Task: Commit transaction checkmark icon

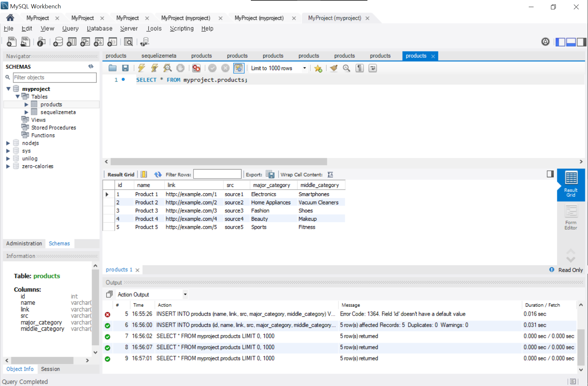Action: coord(212,68)
